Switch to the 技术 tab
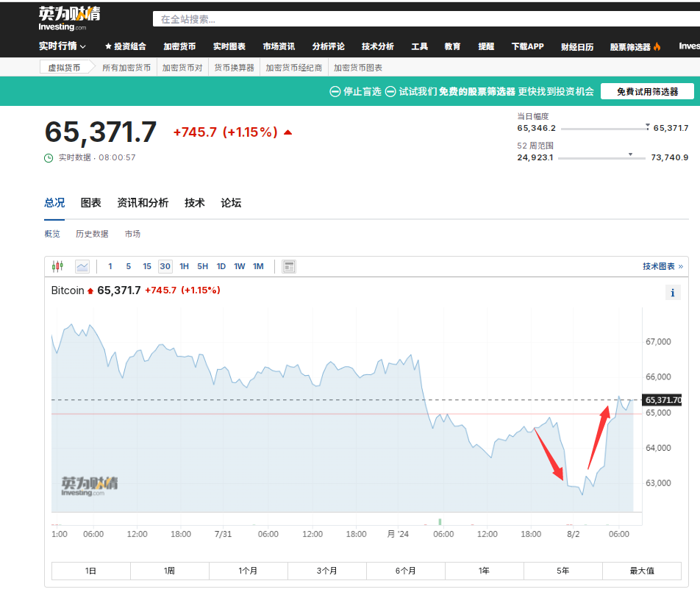The width and height of the screenshot is (700, 592). coord(194,203)
